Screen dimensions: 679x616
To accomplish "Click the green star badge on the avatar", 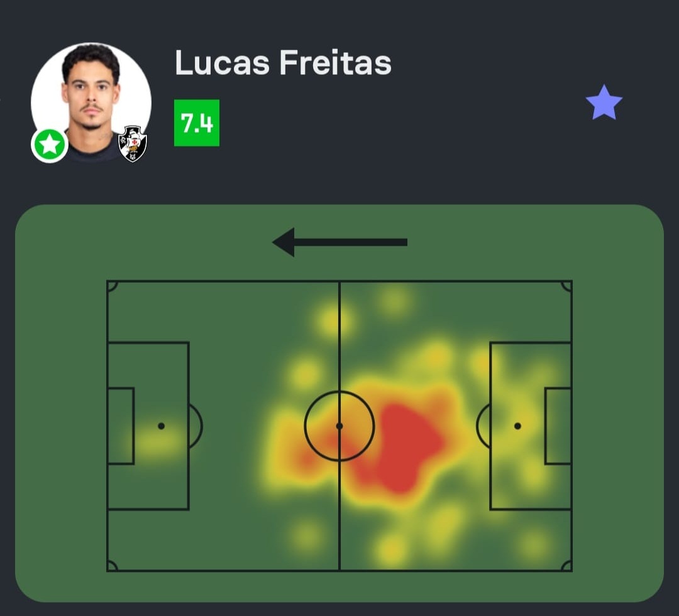I will (x=50, y=145).
